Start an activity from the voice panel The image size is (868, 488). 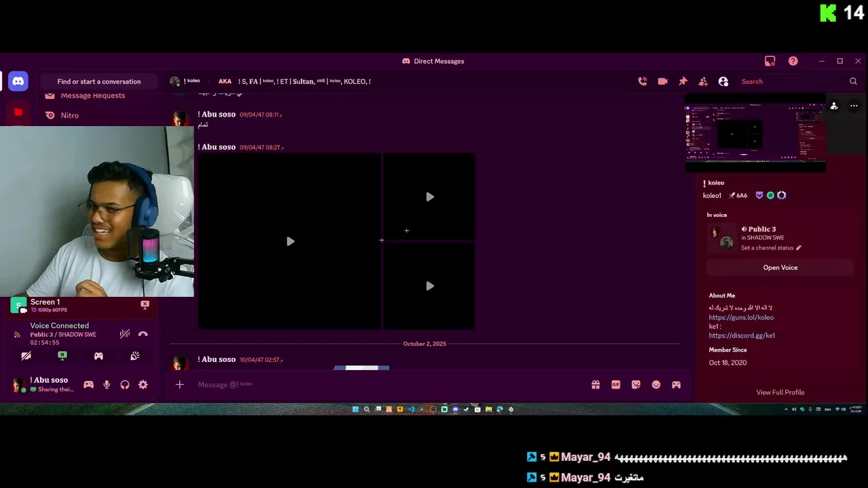point(98,356)
